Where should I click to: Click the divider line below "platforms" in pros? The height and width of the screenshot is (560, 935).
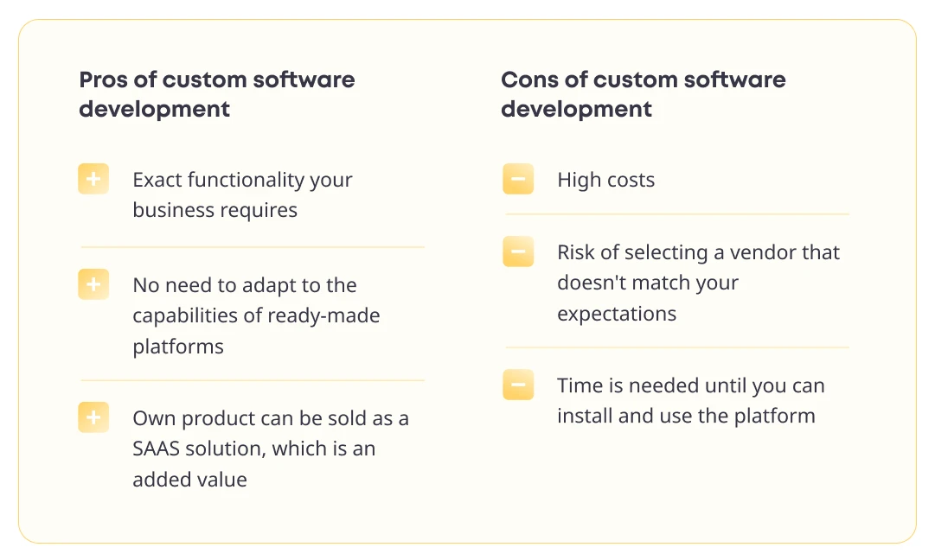coord(253,380)
